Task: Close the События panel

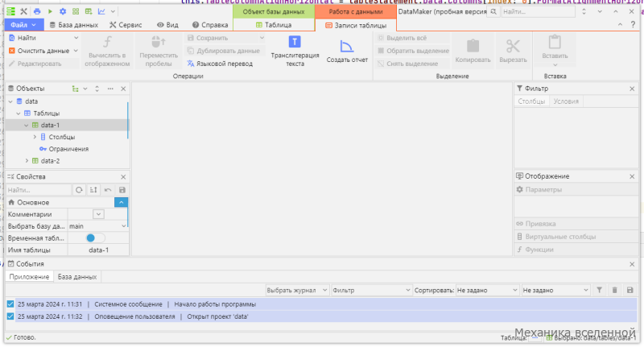Action: point(632,264)
